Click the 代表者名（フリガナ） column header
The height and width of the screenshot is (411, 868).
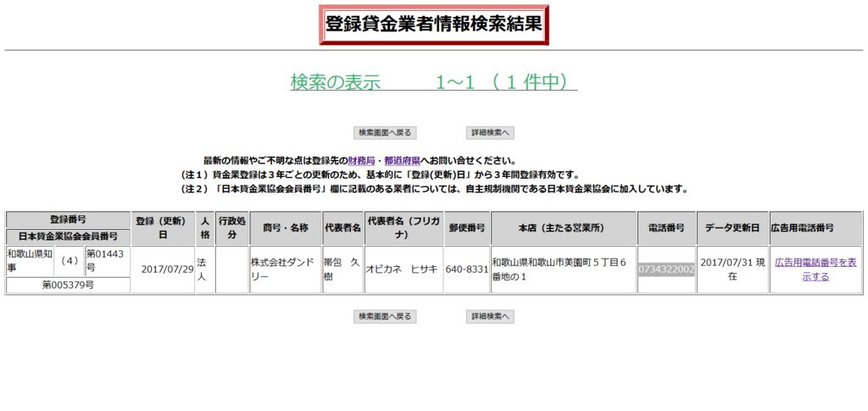pyautogui.click(x=403, y=228)
